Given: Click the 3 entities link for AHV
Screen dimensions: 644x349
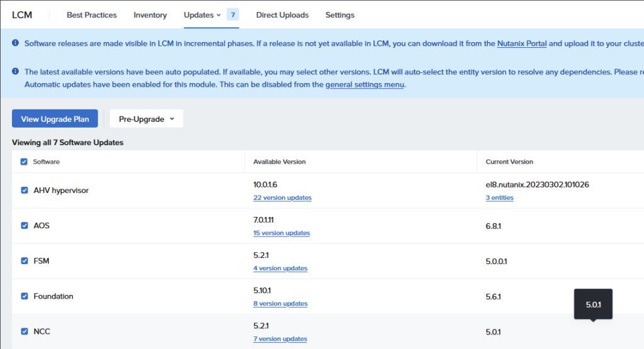Looking at the screenshot, I should click(499, 197).
